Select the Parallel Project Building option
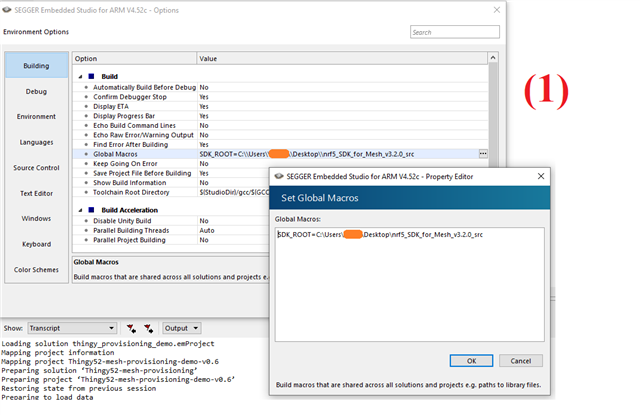This screenshot has width=640, height=415. point(129,240)
